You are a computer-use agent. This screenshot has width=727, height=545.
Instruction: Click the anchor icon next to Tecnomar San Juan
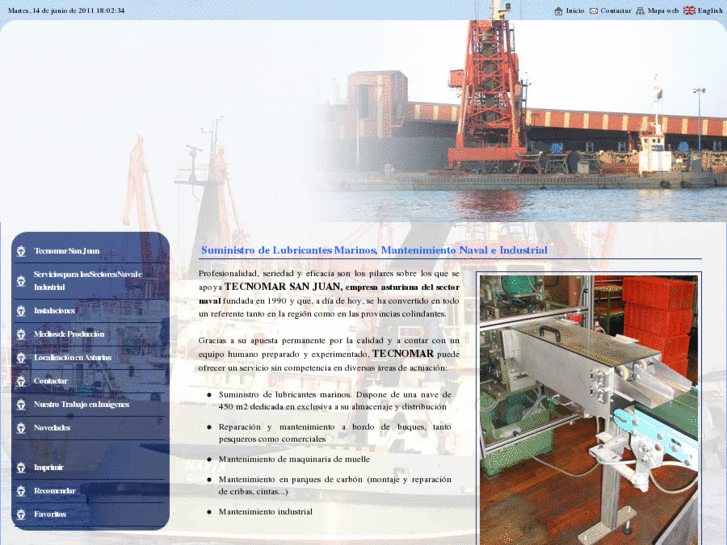point(21,251)
